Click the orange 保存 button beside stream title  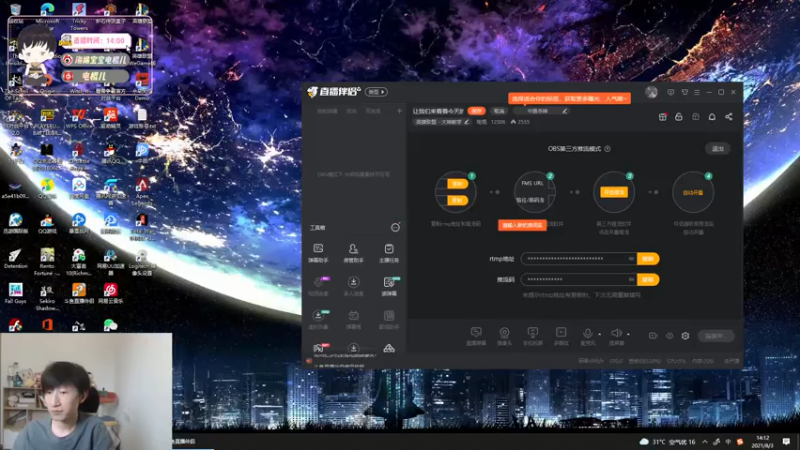click(x=477, y=111)
